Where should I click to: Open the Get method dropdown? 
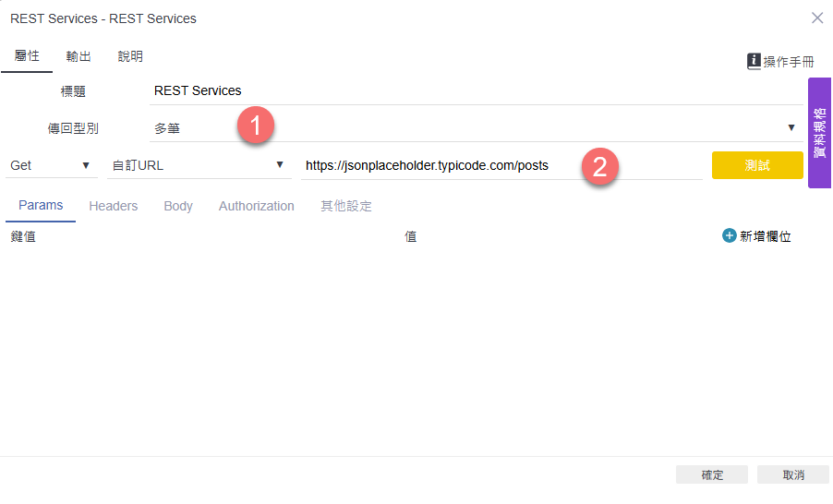(51, 166)
